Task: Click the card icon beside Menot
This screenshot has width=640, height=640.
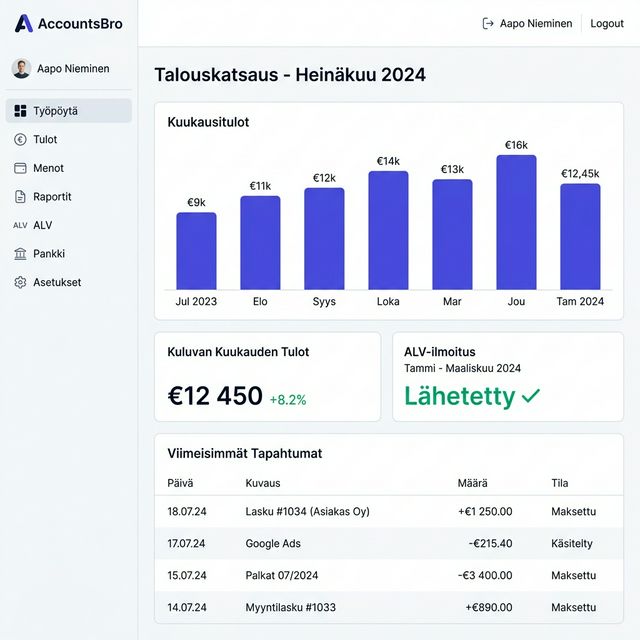Action: (x=20, y=168)
